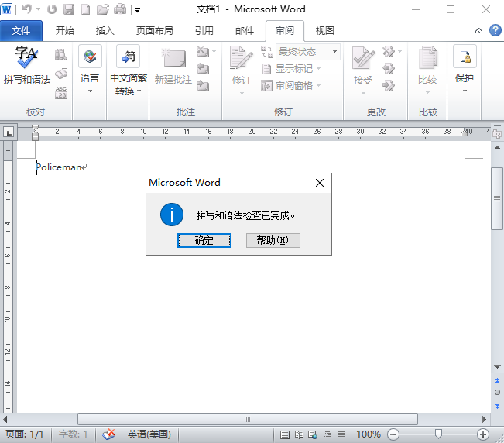Open the Word Help question mark icon
This screenshot has width=504, height=443.
[494, 31]
